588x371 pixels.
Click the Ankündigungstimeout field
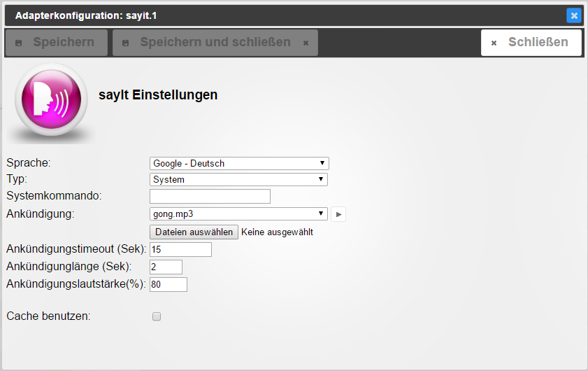180,249
